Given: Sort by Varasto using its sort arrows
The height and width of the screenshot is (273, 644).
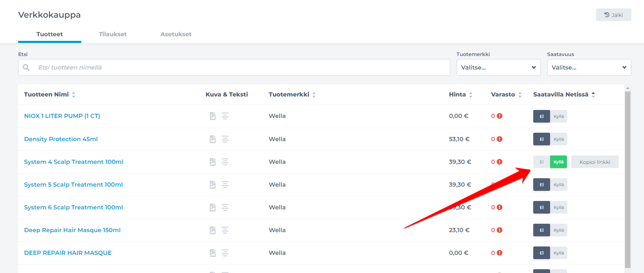Looking at the screenshot, I should pyautogui.click(x=520, y=95).
